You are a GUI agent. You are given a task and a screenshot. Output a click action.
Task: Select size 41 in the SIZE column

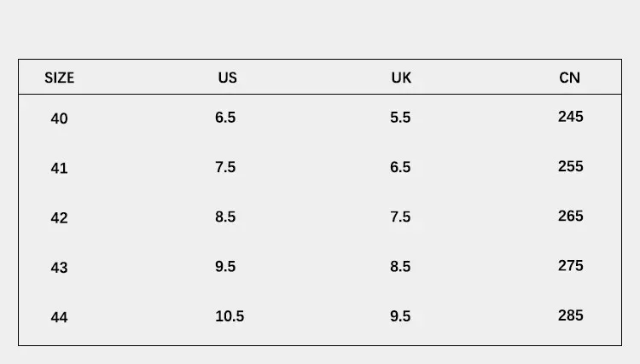click(59, 168)
